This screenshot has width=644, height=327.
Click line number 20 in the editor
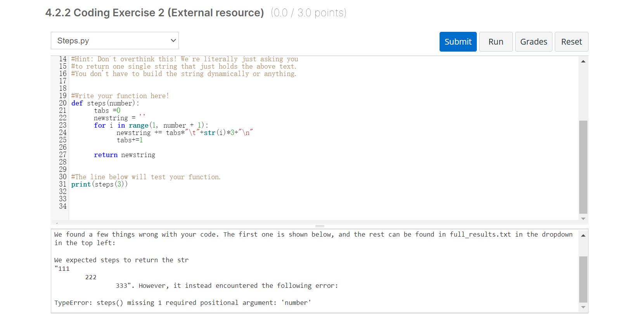tap(62, 103)
